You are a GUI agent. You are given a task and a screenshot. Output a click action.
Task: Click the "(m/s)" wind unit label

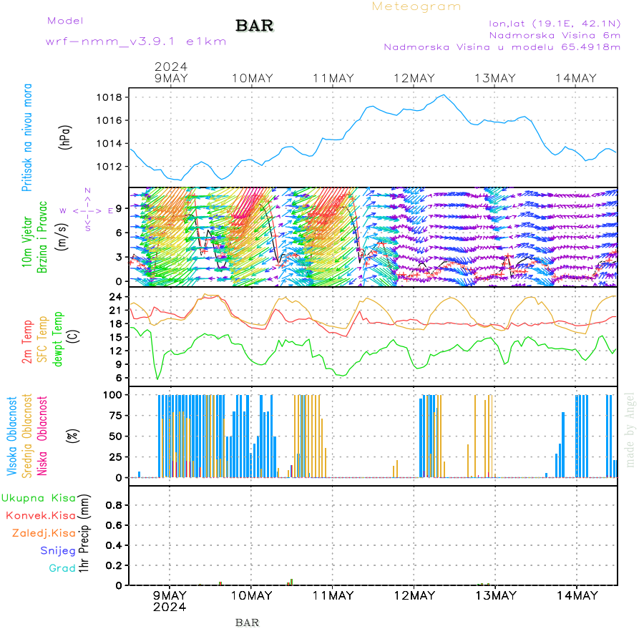(x=62, y=237)
